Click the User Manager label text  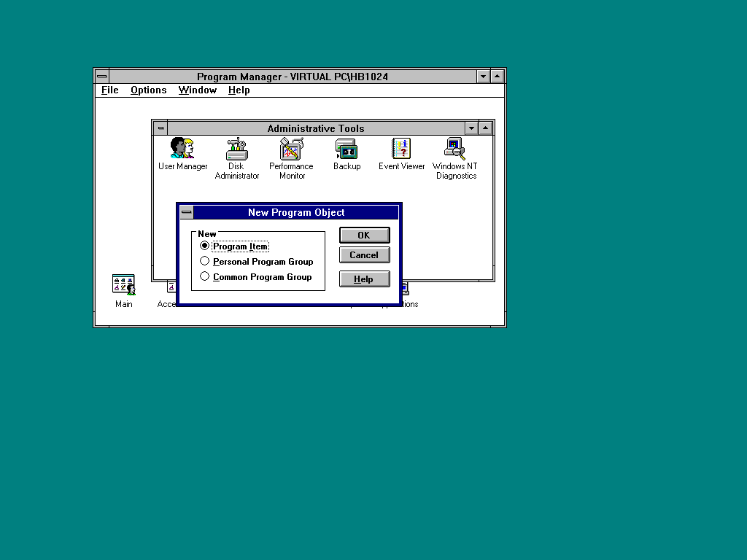(x=183, y=166)
